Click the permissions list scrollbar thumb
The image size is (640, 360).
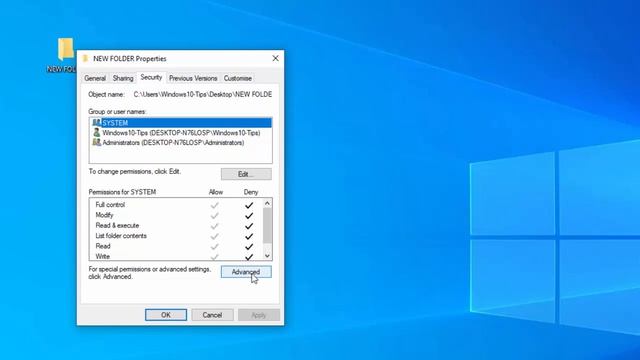(267, 225)
